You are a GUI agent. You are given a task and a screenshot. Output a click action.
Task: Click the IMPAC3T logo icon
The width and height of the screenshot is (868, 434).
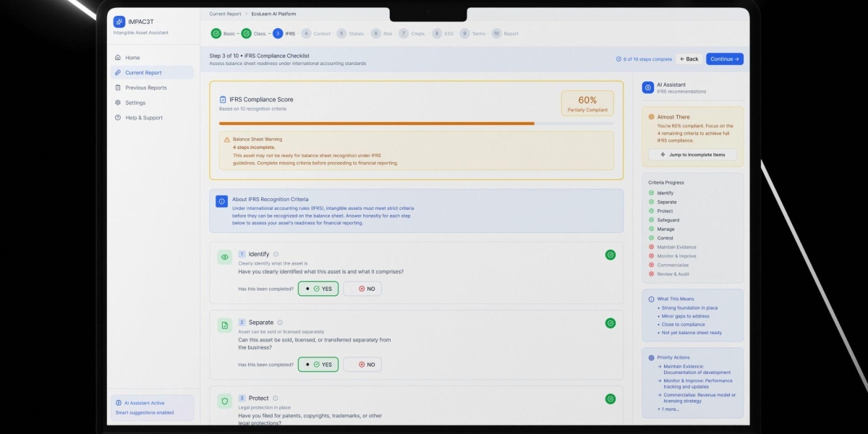(119, 22)
